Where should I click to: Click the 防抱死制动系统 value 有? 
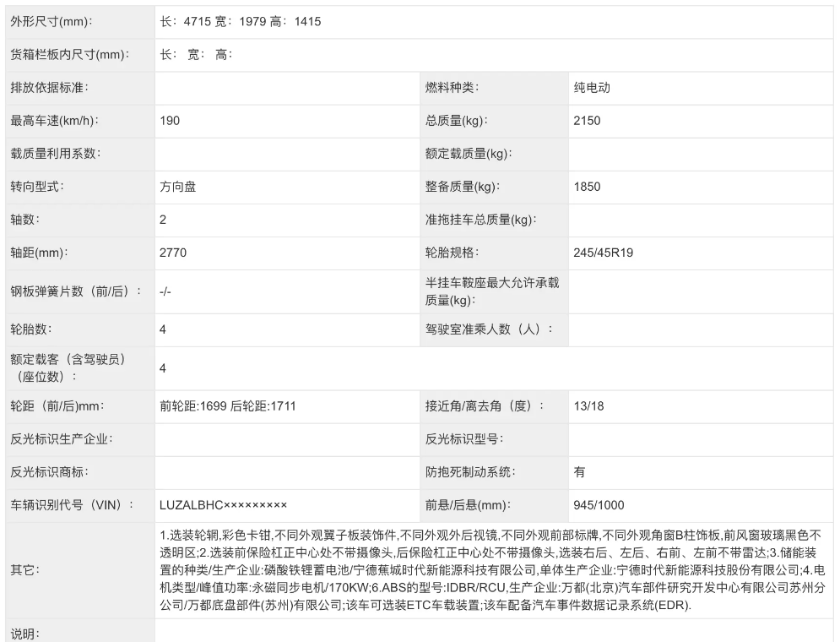(579, 472)
